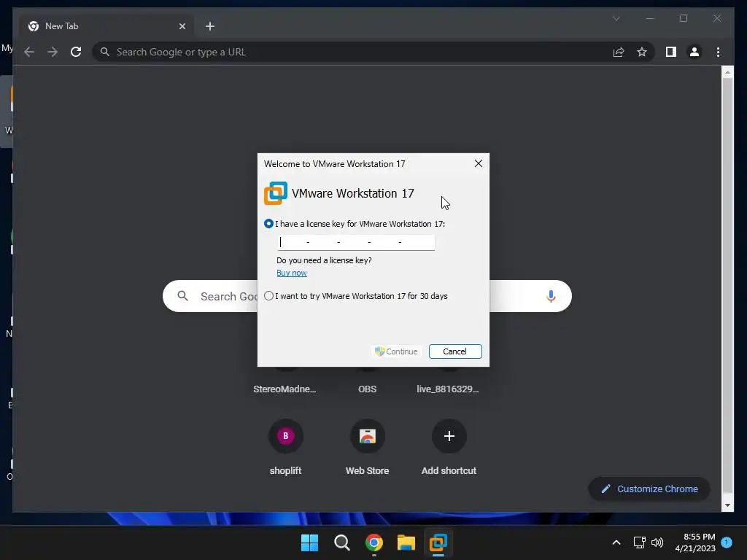Click the Add shortcut plus button
The height and width of the screenshot is (560, 747).
coord(449,436)
